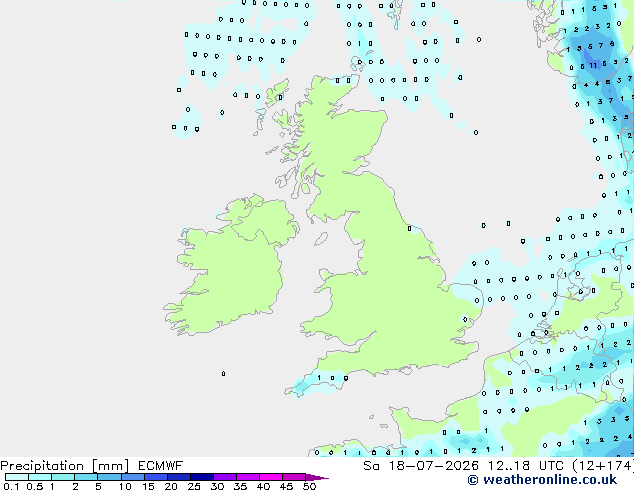
Task: Select the 35–40 mm legend swatch
Action: click(x=247, y=477)
